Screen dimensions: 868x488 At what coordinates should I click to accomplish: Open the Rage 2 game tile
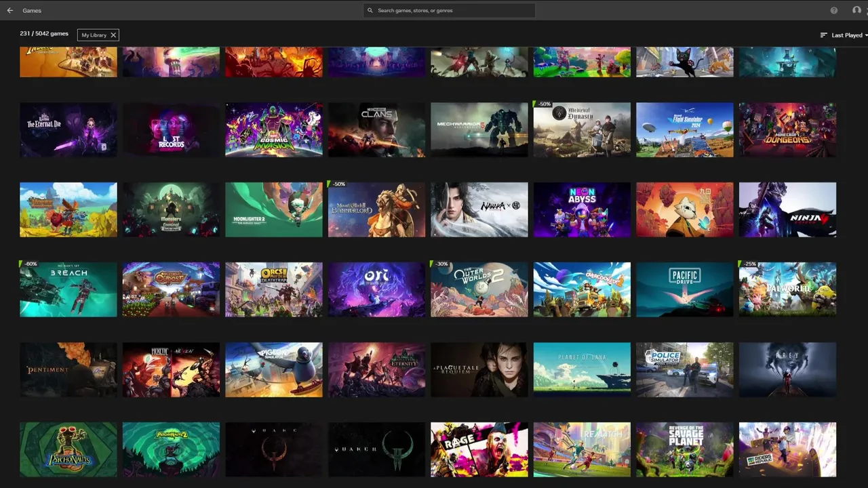point(479,449)
